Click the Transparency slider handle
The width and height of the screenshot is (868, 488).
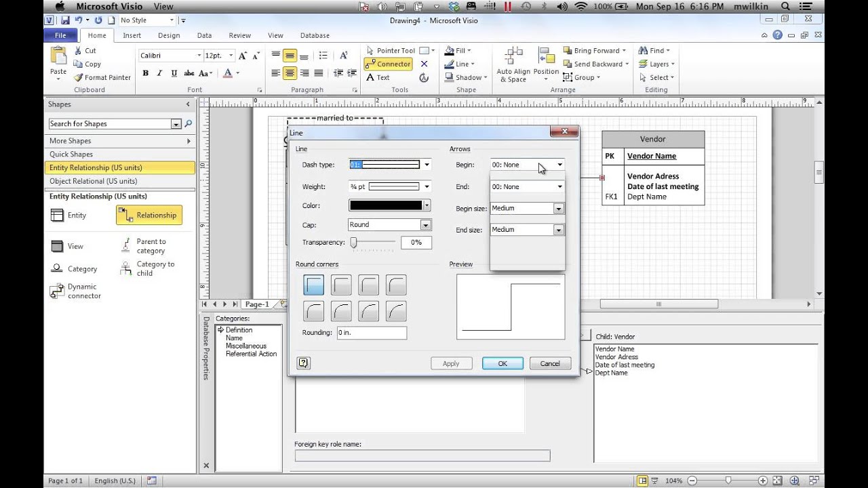point(353,242)
